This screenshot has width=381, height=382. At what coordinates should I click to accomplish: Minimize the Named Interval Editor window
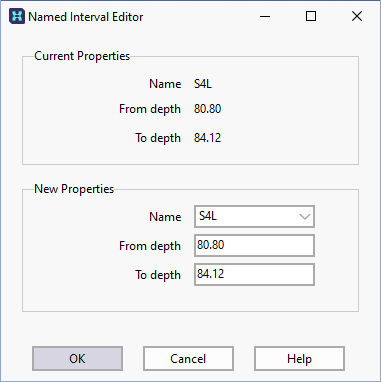(265, 16)
